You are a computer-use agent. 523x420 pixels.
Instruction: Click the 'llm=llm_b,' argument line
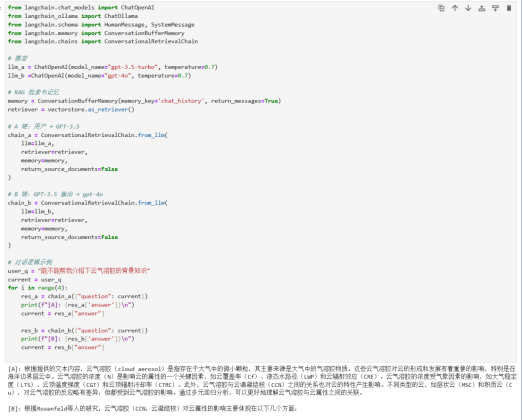(37, 212)
